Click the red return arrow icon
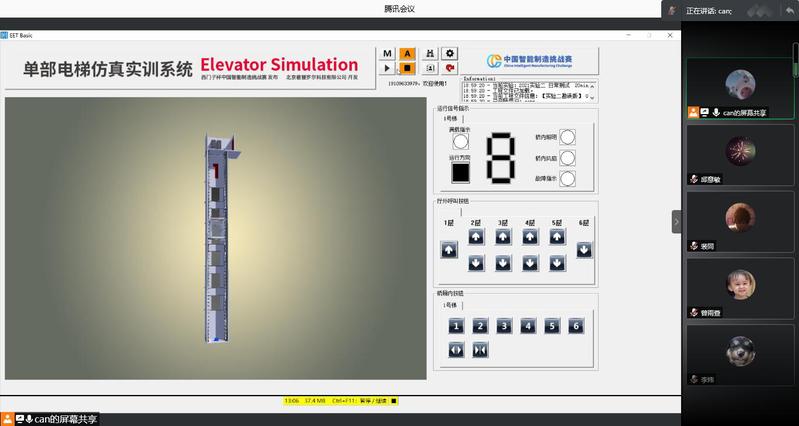Screen dimensions: 799x426 [449, 68]
